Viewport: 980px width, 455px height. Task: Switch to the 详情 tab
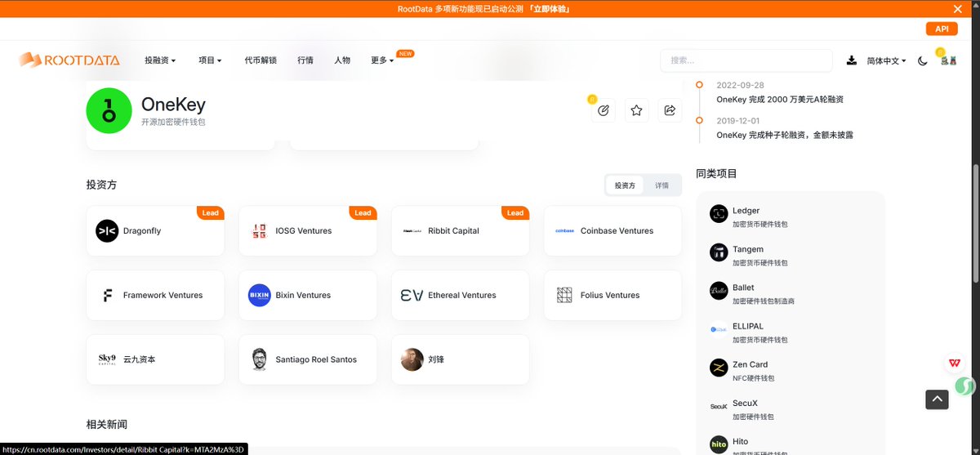(x=661, y=185)
